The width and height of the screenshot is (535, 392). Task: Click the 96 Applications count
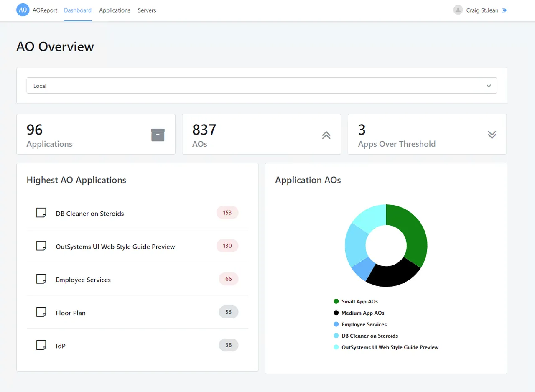click(35, 130)
